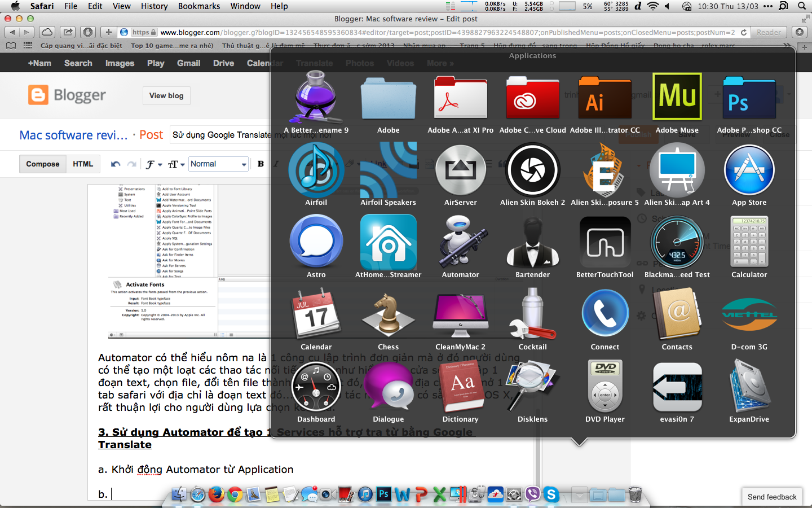The height and width of the screenshot is (508, 812).
Task: Open the Images link in Google bar
Action: [x=120, y=63]
